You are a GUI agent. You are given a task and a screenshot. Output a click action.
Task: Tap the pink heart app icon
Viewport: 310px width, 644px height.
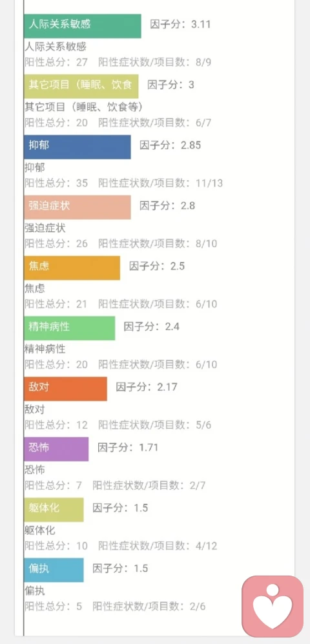(x=273, y=606)
